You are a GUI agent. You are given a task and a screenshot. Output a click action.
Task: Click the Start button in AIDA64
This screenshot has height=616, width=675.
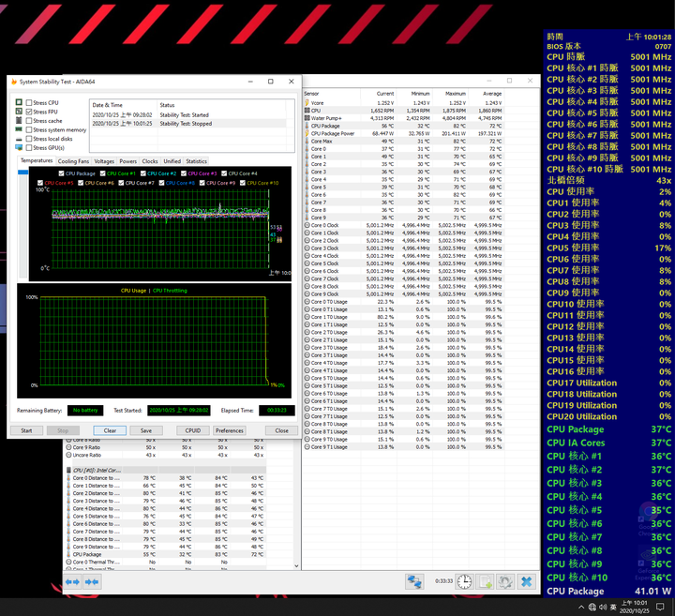[26, 430]
